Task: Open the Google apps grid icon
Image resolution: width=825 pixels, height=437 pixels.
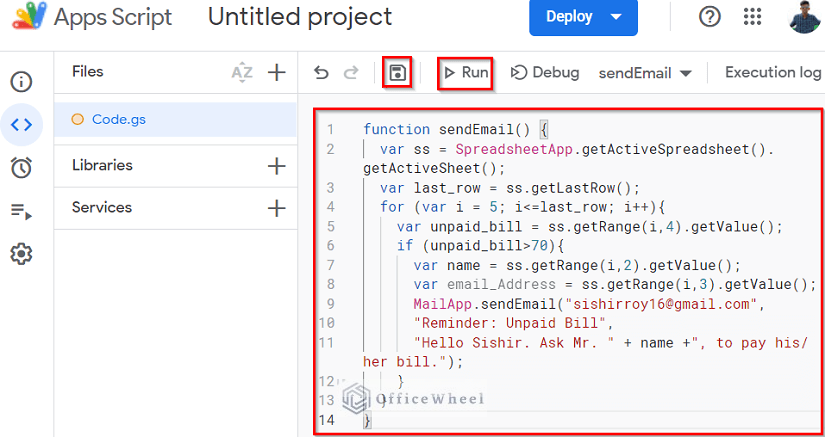Action: (753, 17)
